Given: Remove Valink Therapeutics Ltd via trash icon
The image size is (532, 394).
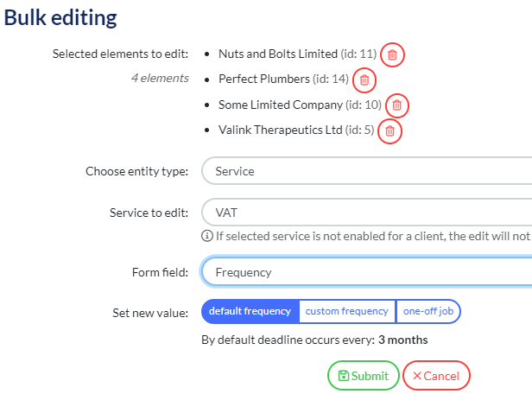Looking at the screenshot, I should 389,131.
